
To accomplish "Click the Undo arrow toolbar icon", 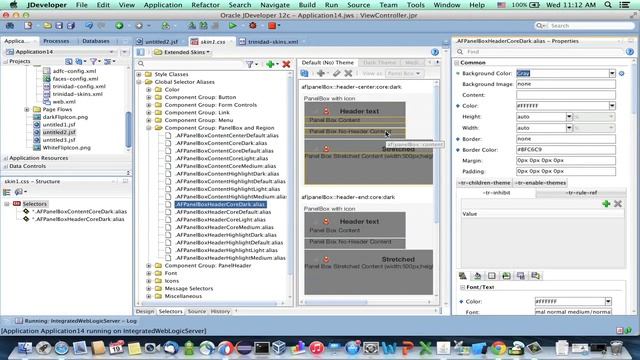I will click(89, 26).
